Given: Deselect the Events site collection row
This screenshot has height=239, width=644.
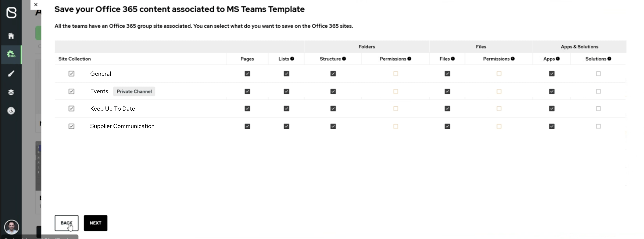Looking at the screenshot, I should tap(71, 91).
